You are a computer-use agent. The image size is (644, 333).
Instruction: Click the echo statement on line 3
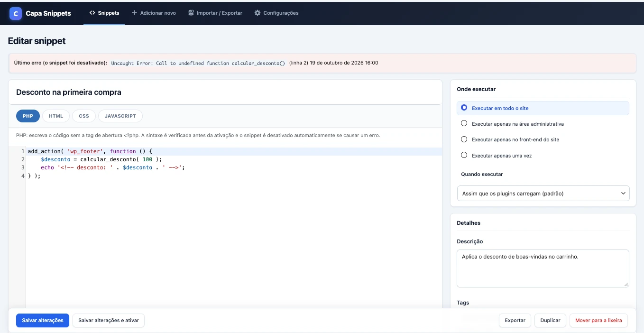tap(112, 167)
